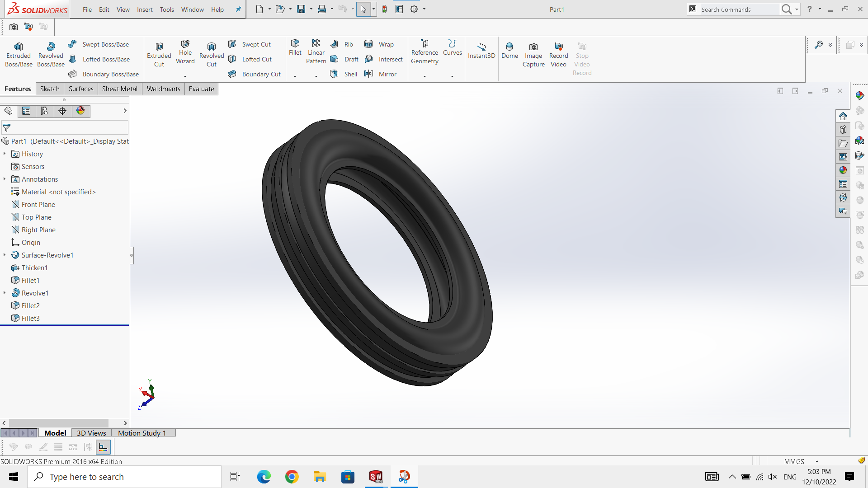Image resolution: width=868 pixels, height=488 pixels.
Task: Open Appearances tab in task pane
Action: pos(843,170)
